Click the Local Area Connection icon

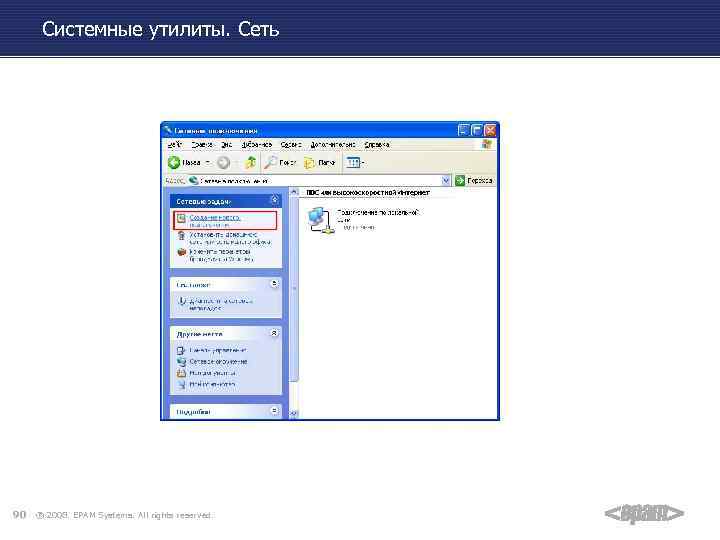[320, 220]
